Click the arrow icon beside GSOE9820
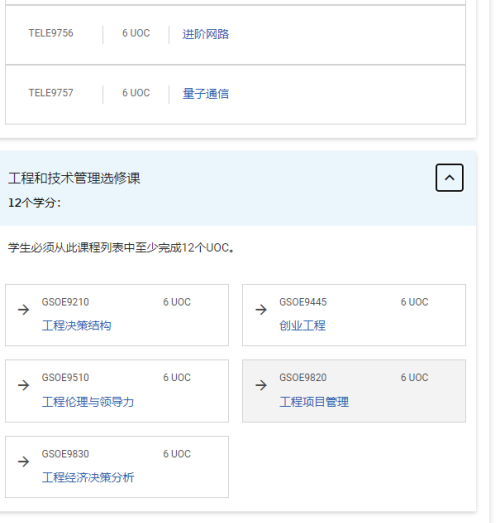This screenshot has width=500, height=523. point(261,385)
